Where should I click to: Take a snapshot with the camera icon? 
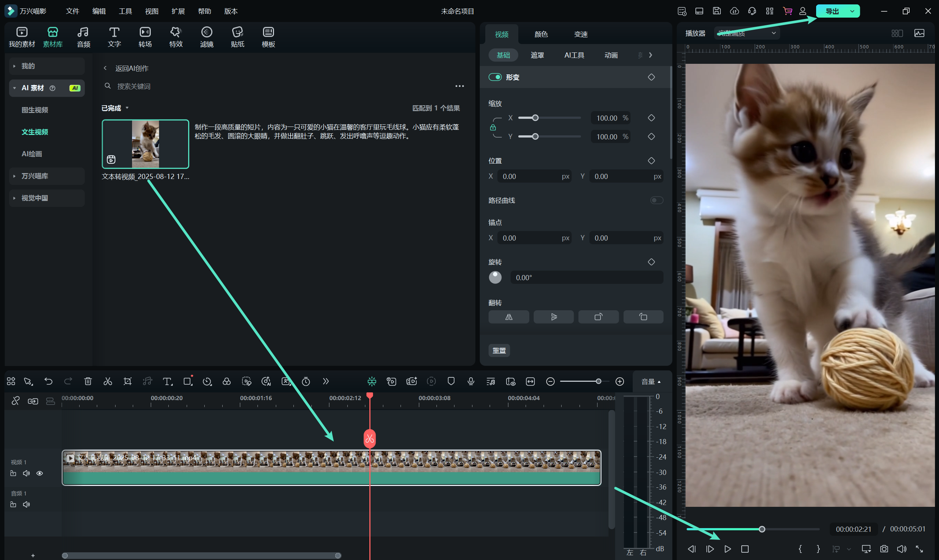coord(884,549)
